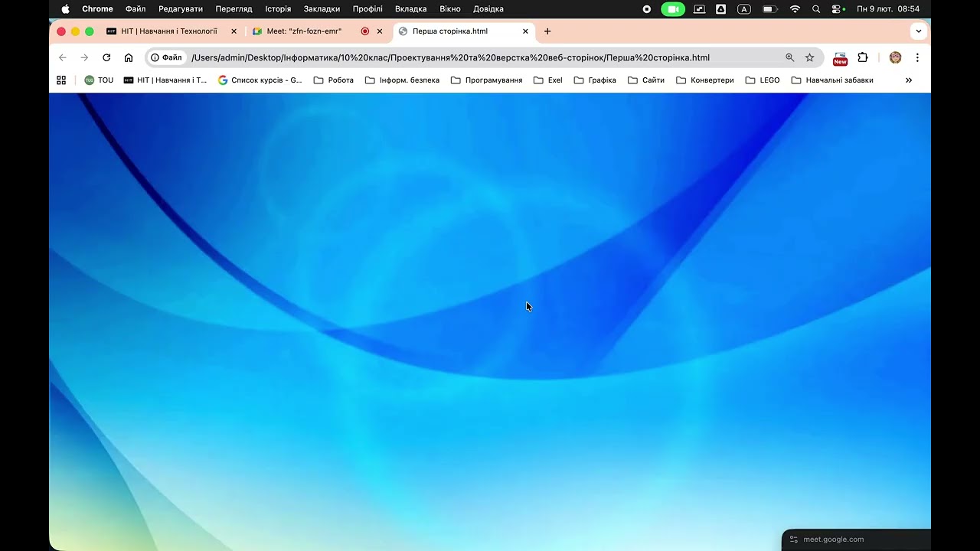
Task: Expand the Exel bookmarks folder
Action: pos(547,80)
